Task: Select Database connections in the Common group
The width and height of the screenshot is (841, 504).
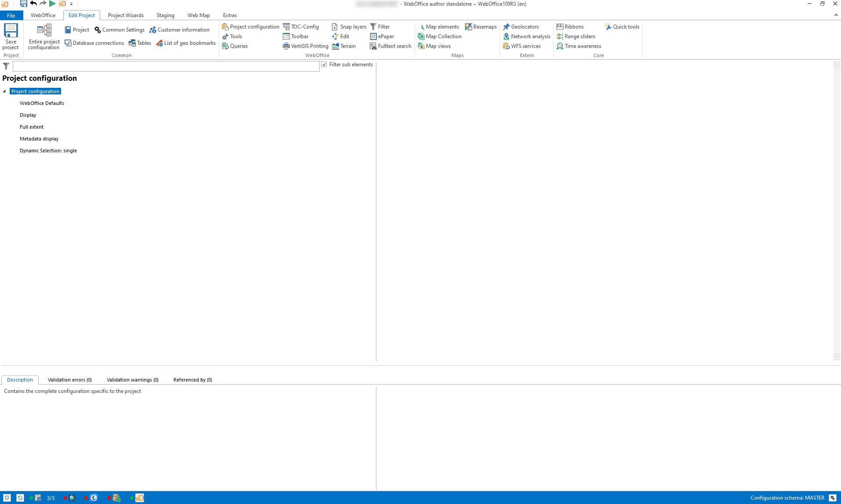Action: tap(94, 43)
